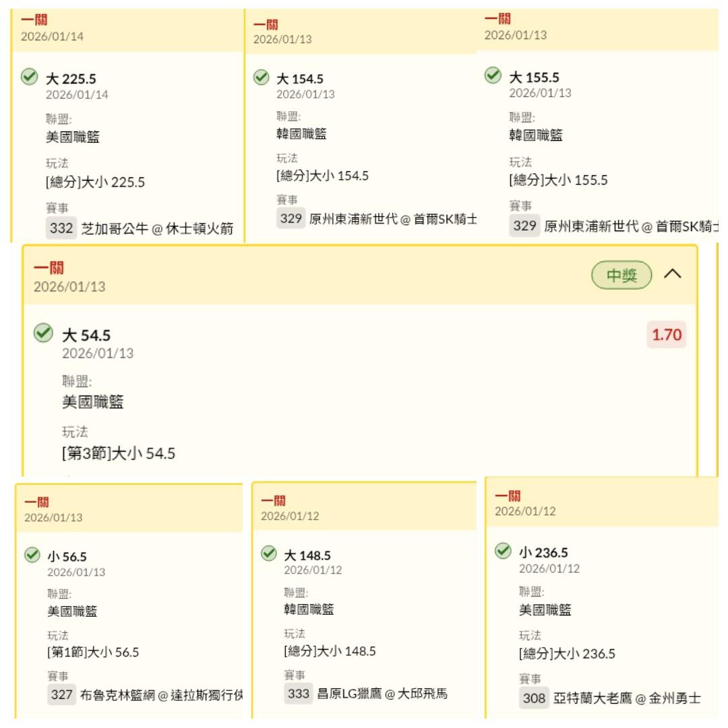728x728 pixels.
Task: Click green check icon beside 大 148.5
Action: pos(269,553)
